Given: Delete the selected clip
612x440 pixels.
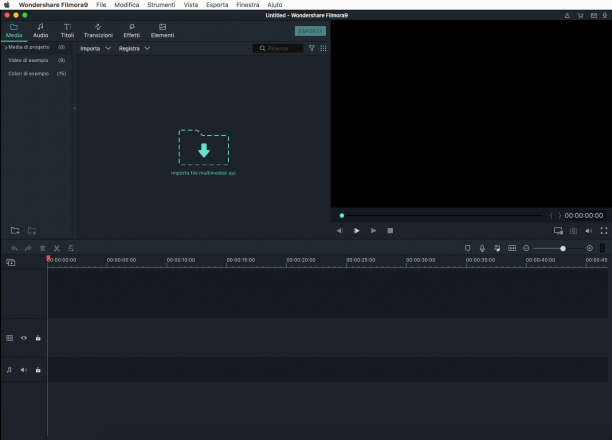Looking at the screenshot, I should point(43,248).
